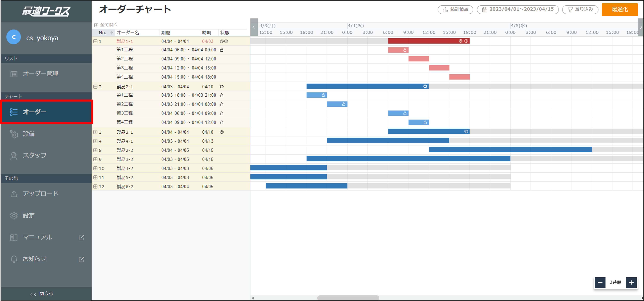
Task: Click the calendar icon in date range
Action: tap(485, 10)
